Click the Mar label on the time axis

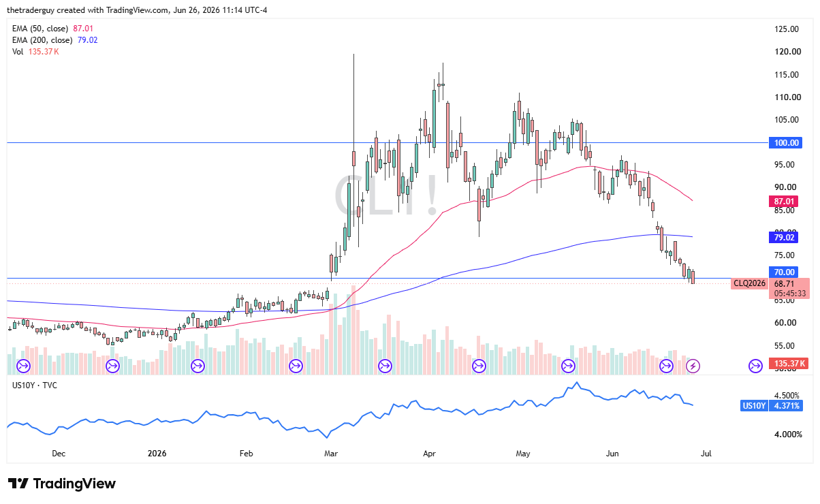[331, 454]
